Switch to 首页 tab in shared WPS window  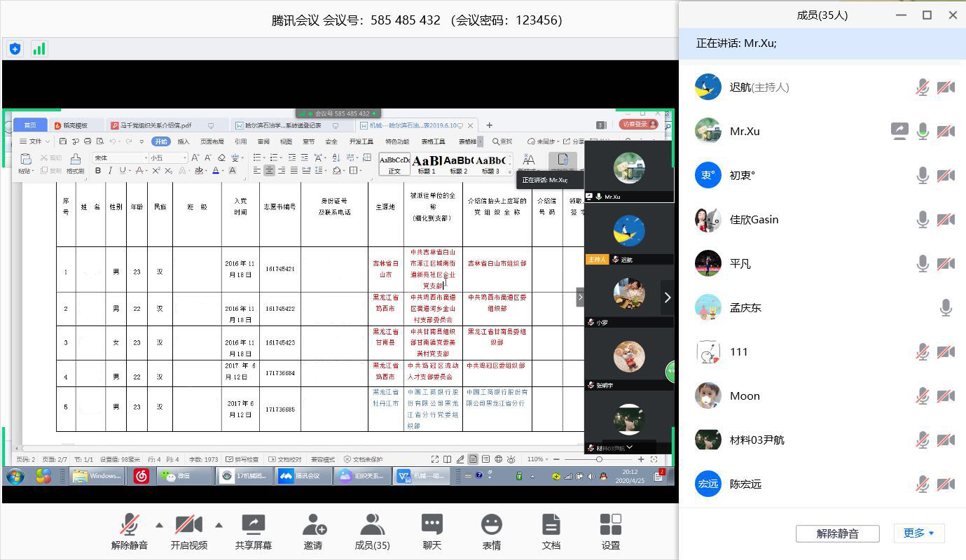[30, 125]
